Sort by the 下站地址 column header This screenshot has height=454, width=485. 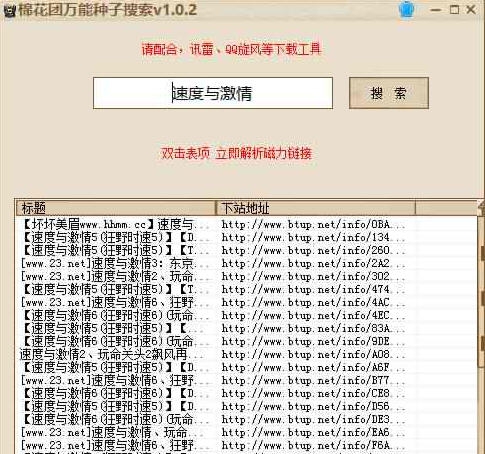tap(315, 208)
